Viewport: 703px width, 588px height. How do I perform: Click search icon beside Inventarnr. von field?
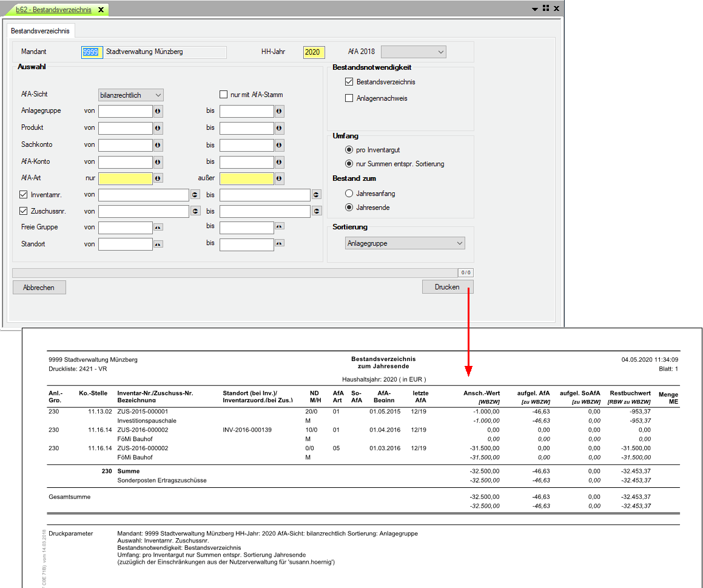pyautogui.click(x=195, y=195)
